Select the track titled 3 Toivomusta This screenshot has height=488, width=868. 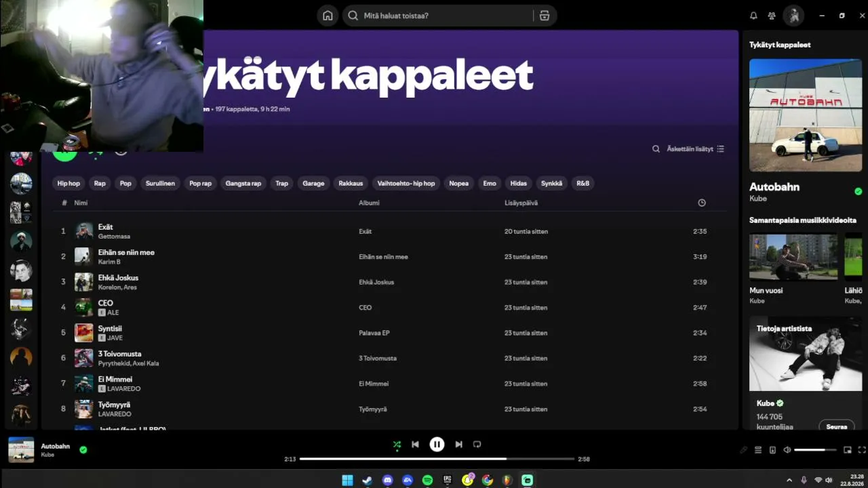click(x=120, y=354)
